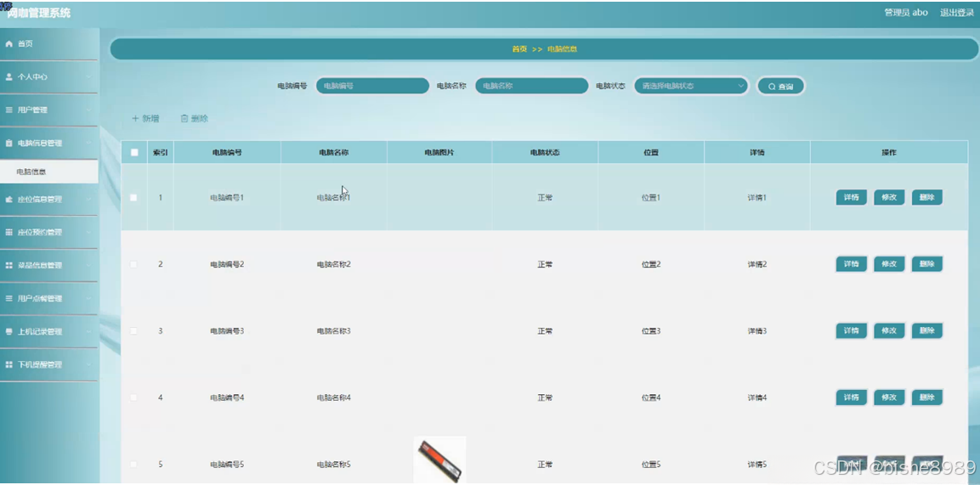Viewport: 980px width, 485px height.
Task: Expand the 座位预约管理 chevron
Action: (88, 232)
